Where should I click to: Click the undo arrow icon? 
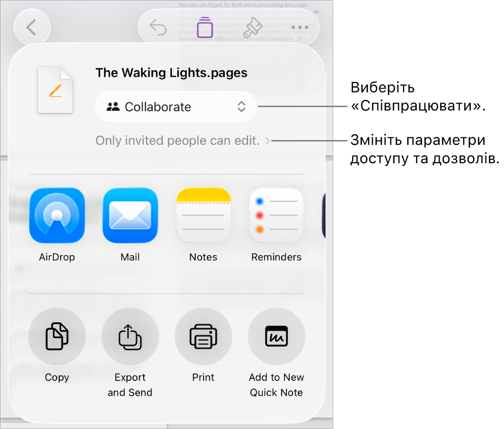(x=158, y=27)
